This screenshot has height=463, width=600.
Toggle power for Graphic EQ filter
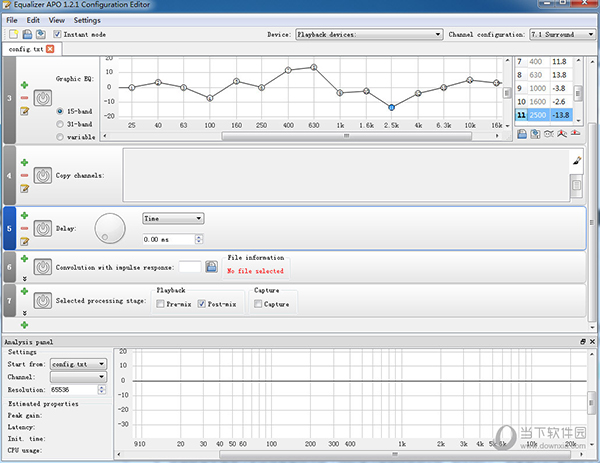(x=43, y=98)
